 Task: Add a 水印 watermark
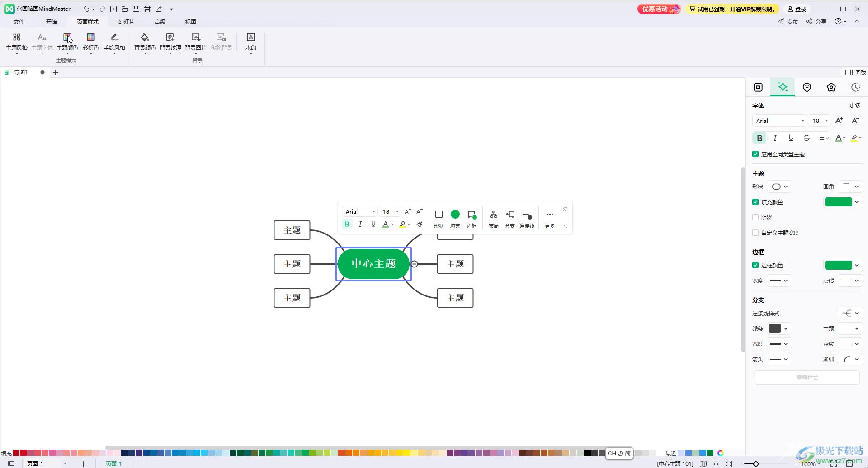(251, 43)
